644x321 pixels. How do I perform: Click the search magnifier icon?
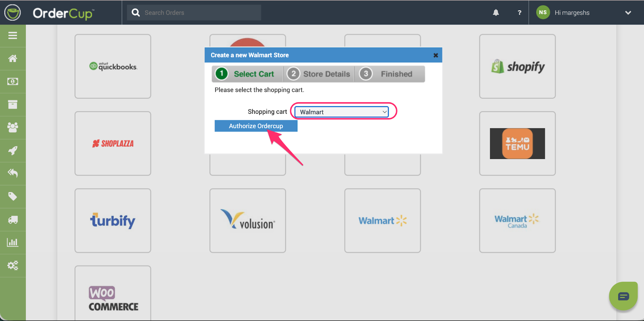[136, 13]
